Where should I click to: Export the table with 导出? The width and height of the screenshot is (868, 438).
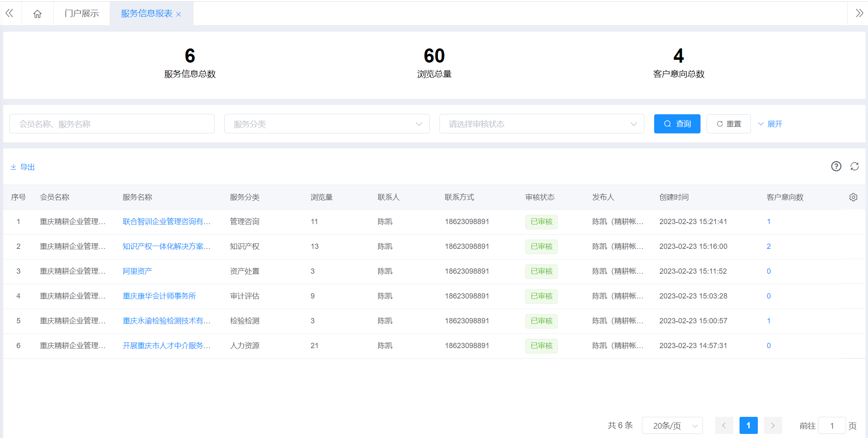point(23,167)
